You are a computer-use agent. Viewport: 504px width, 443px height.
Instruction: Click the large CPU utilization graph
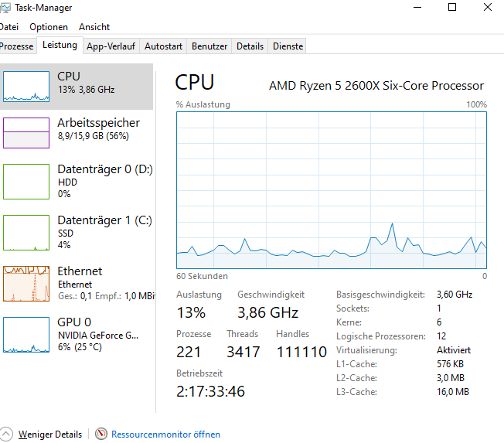pyautogui.click(x=331, y=189)
